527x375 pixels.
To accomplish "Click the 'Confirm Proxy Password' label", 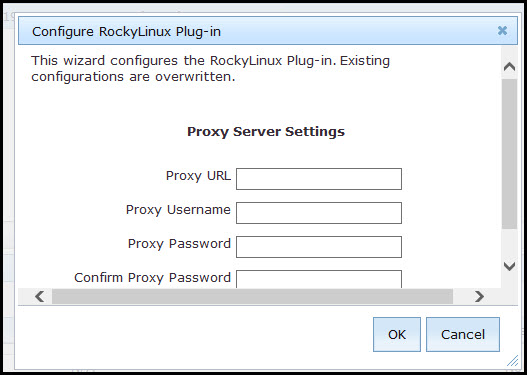I will [x=153, y=278].
